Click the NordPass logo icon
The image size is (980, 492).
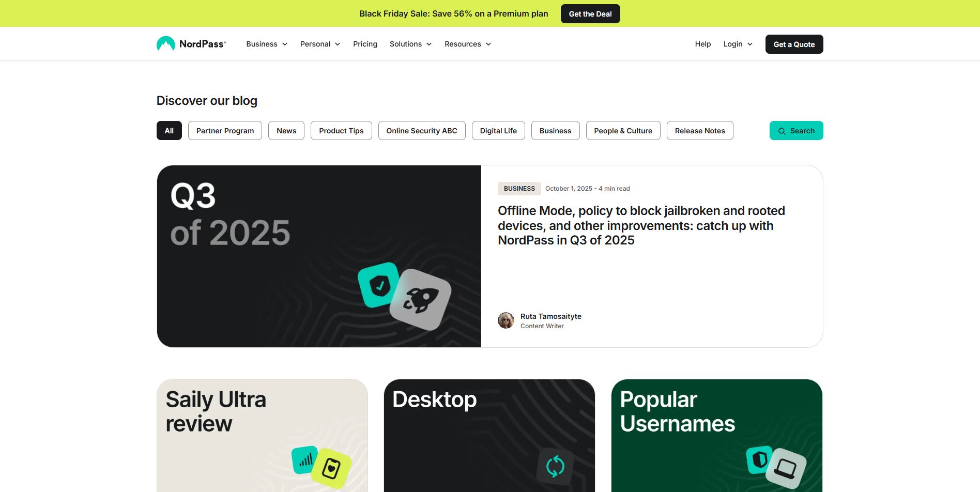coord(166,44)
